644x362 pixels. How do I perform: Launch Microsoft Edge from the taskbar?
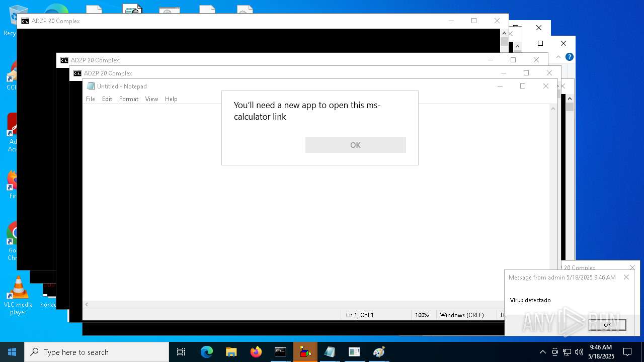(x=206, y=352)
